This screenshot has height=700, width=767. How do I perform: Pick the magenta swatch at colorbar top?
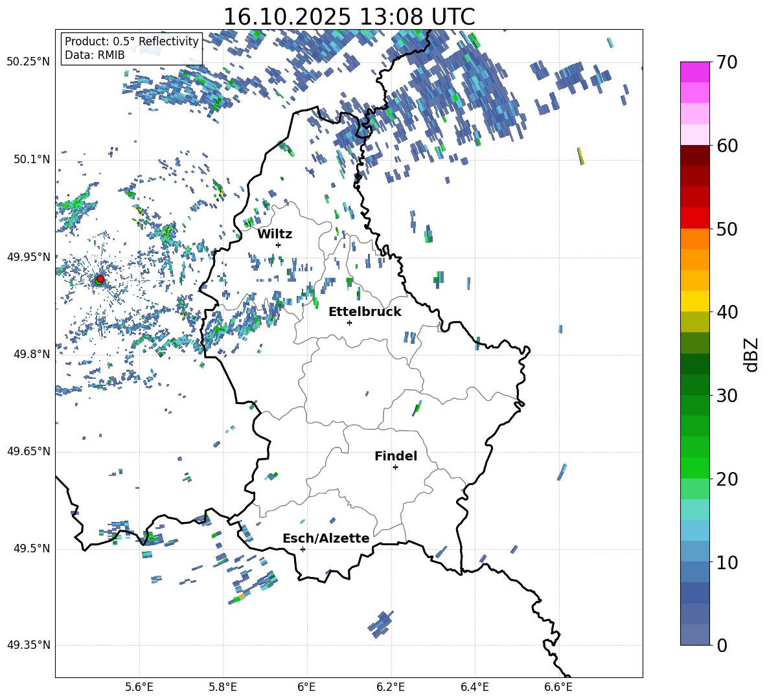tap(694, 72)
